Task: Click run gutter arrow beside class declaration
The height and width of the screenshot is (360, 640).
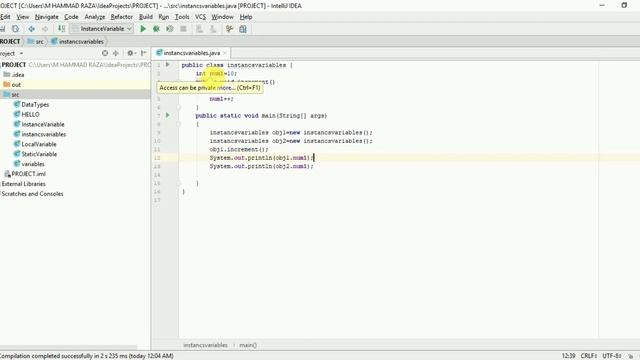Action: (x=167, y=64)
